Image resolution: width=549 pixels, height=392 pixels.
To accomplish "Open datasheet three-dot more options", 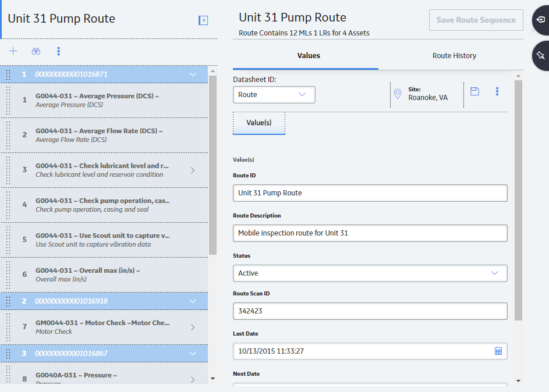I will tap(497, 91).
